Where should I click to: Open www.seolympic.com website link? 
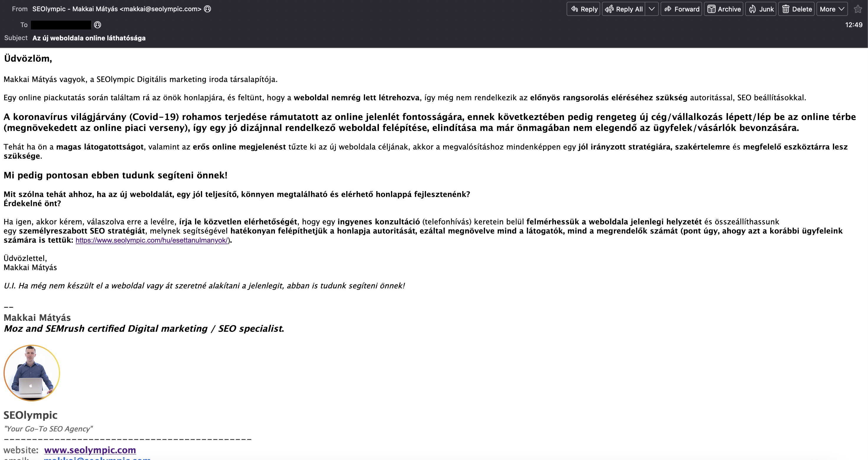90,450
